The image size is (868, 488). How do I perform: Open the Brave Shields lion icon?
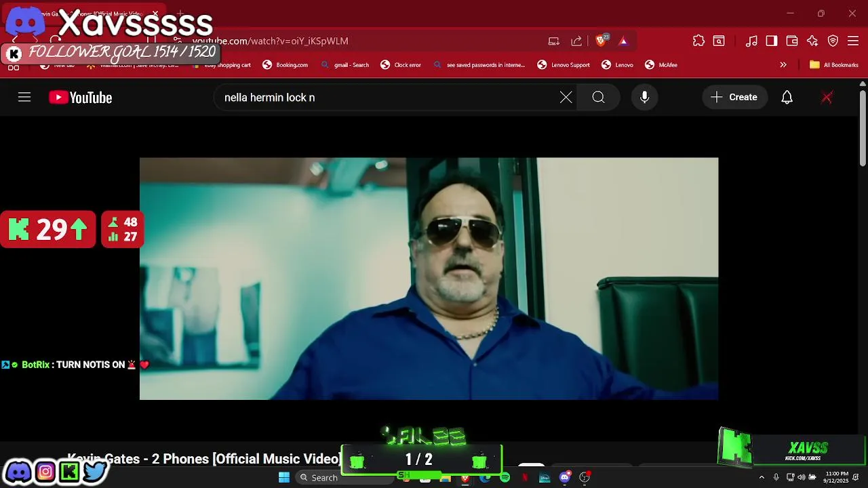[601, 41]
